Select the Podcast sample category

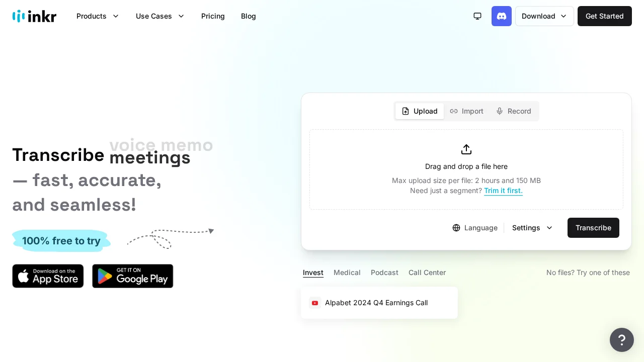(384, 273)
